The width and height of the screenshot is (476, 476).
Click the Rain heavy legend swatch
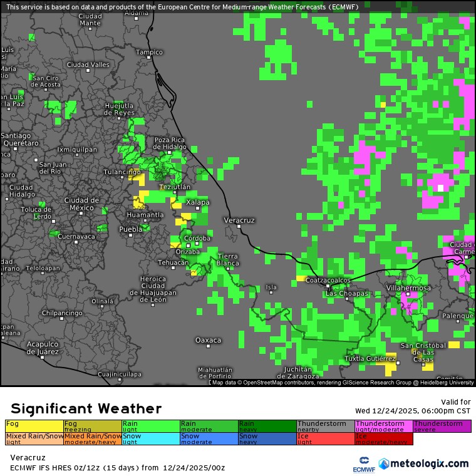[267, 426]
